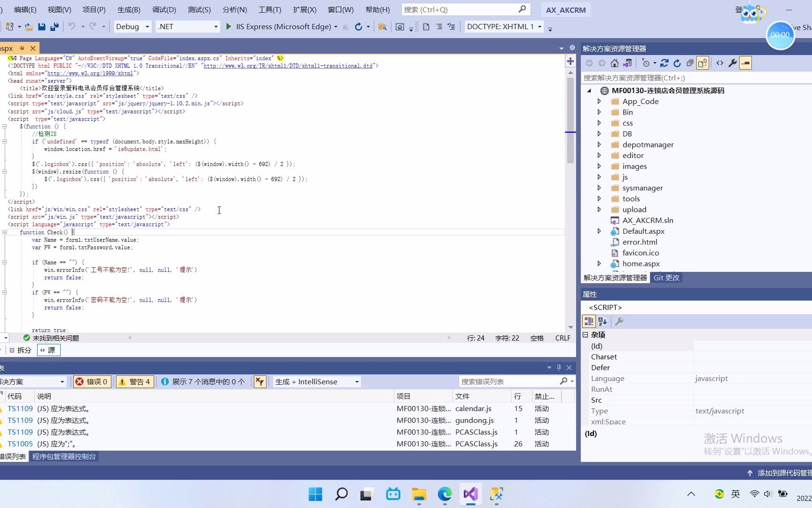Click the Save All toolbar icon
The image size is (812, 508).
(55, 27)
